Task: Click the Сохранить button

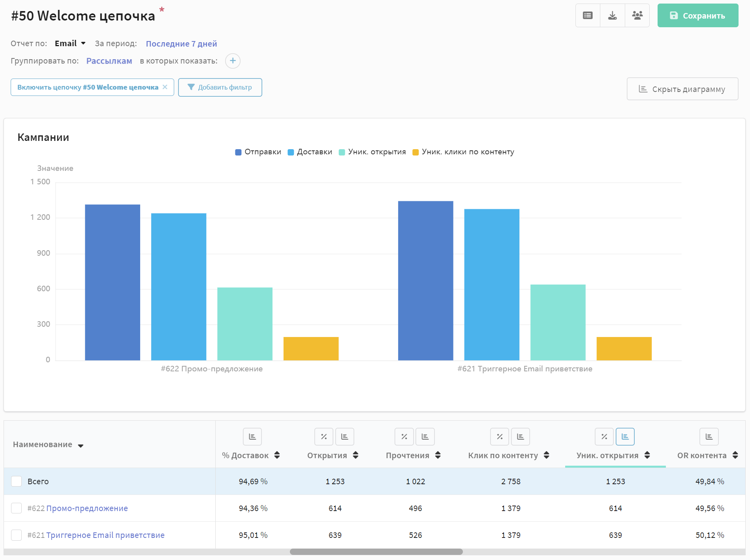Action: (697, 15)
